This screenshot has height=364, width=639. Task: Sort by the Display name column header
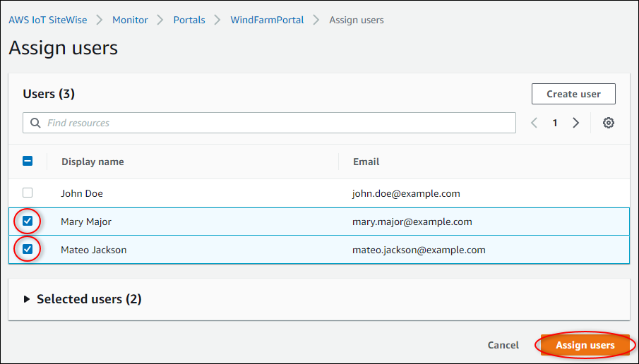92,162
